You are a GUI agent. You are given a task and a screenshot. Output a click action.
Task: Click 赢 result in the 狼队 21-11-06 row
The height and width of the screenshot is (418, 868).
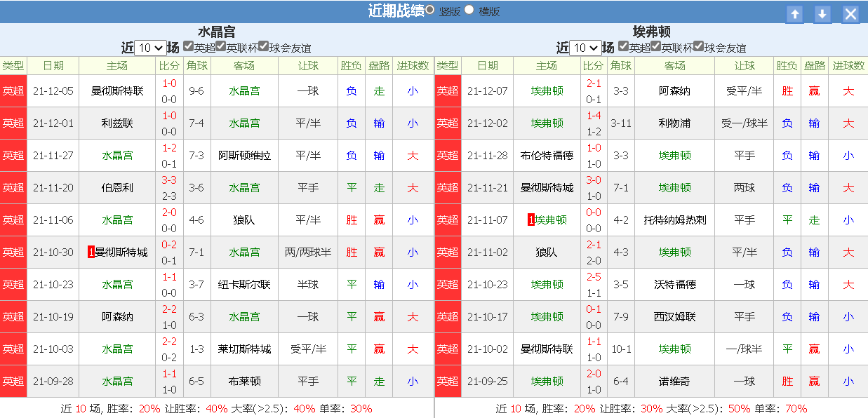379,220
